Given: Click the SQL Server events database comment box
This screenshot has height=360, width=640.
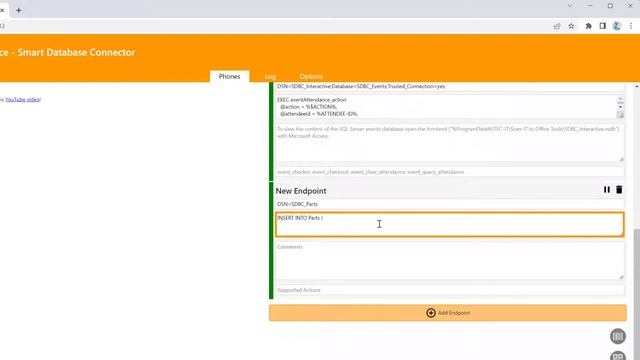Looking at the screenshot, I should [x=450, y=143].
